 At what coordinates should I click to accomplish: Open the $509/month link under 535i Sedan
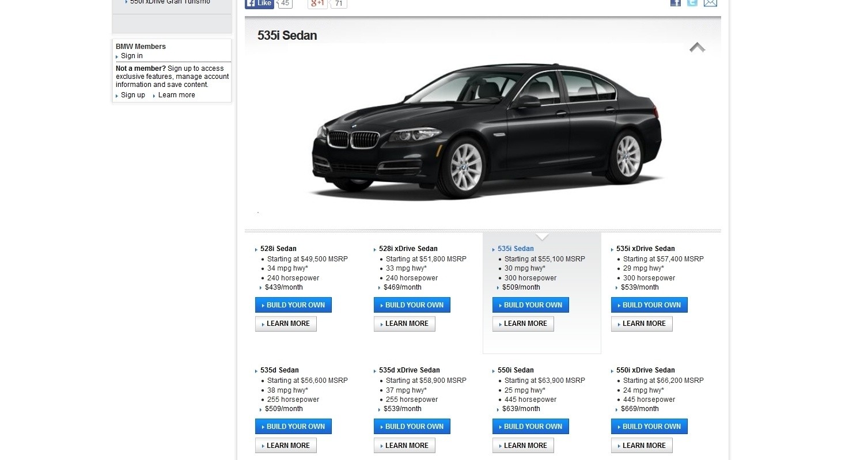click(521, 287)
